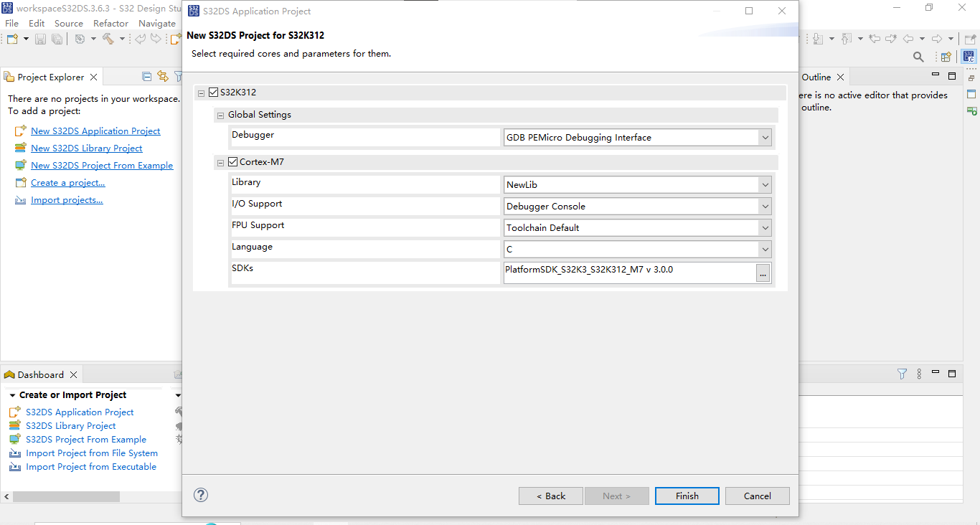Viewport: 980px width, 525px height.
Task: Click the build configuration clock icon in toolbar
Action: (80, 39)
